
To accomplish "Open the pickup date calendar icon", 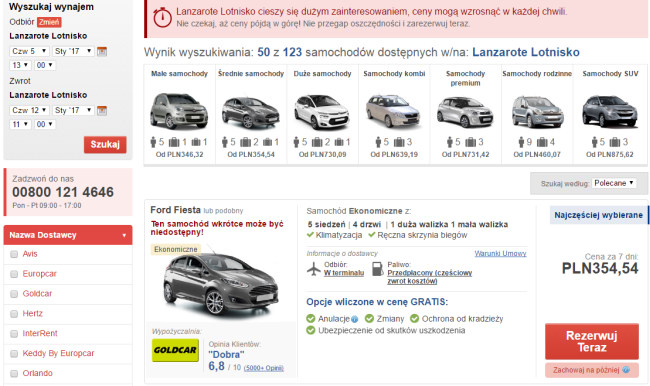I will click(102, 51).
